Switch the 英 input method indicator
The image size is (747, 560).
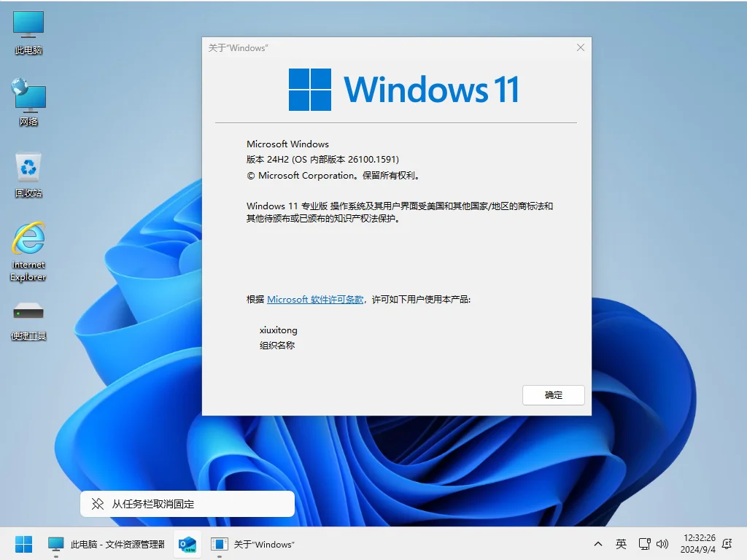tap(621, 544)
